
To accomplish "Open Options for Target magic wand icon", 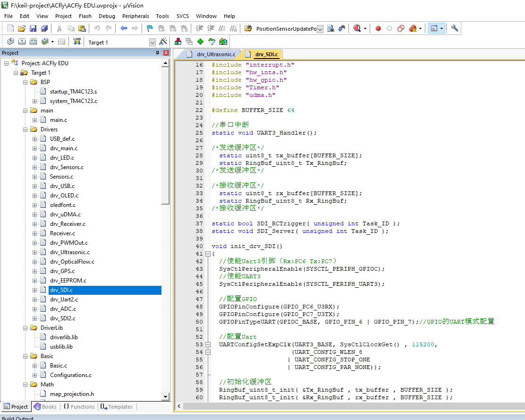I will click(163, 42).
